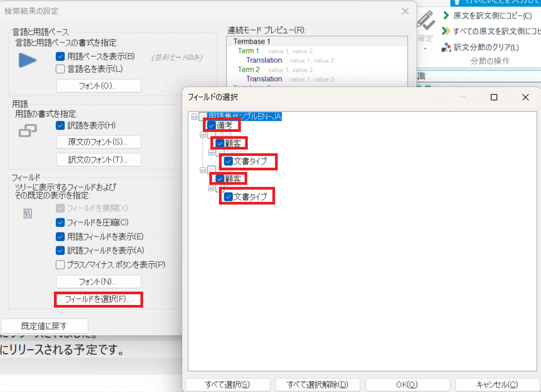Click the 確定 pencil checkmark icon
Viewport: 541px width, 392px height.
[425, 20]
